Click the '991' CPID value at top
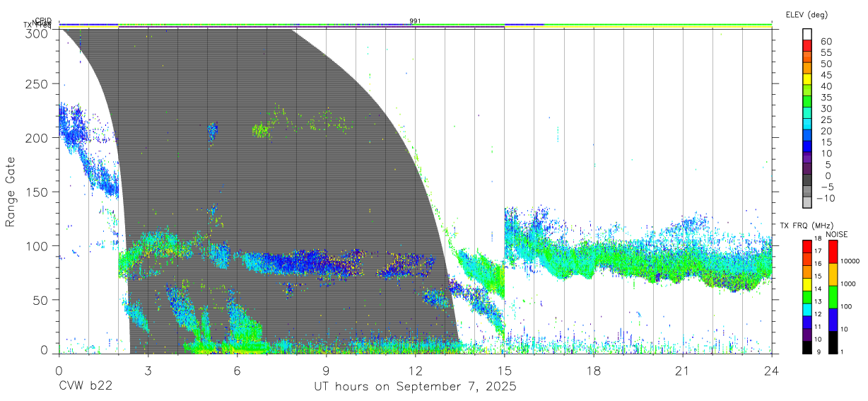The width and height of the screenshot is (868, 401). tap(415, 21)
